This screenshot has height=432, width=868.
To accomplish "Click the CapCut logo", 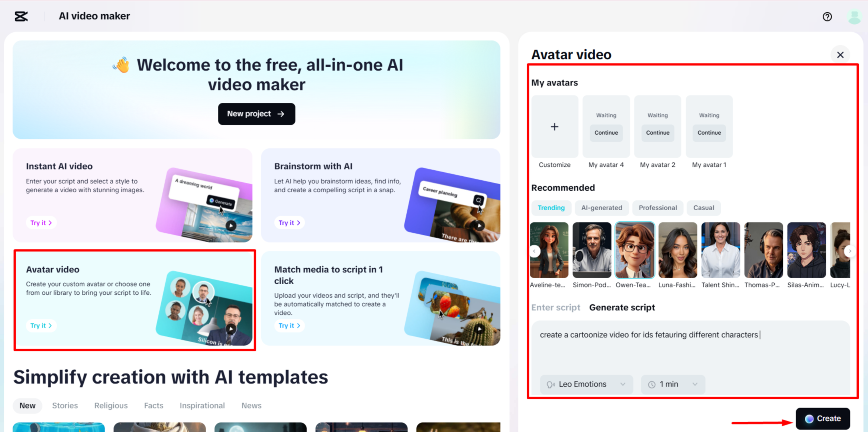I will tap(21, 16).
